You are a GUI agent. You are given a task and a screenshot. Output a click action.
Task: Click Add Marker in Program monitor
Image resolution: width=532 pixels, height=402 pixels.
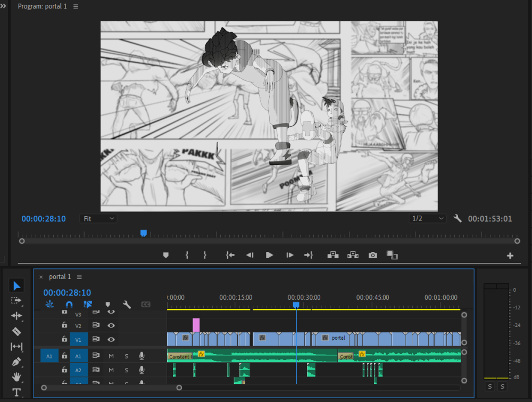click(x=166, y=255)
